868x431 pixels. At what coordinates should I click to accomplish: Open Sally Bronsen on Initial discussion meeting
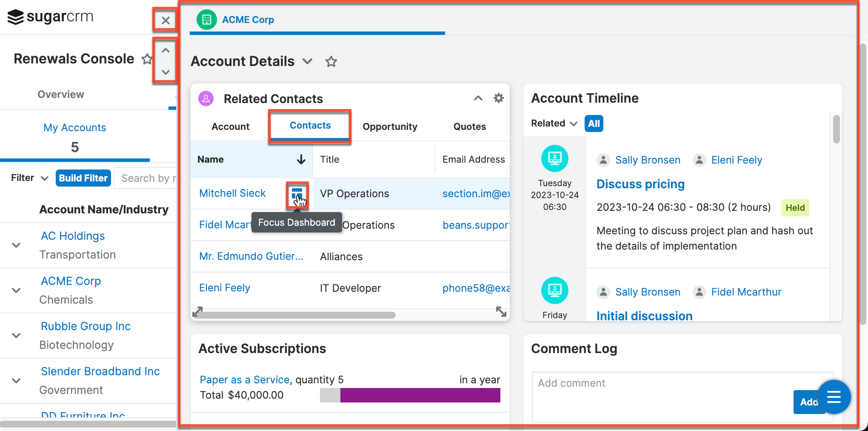click(648, 292)
